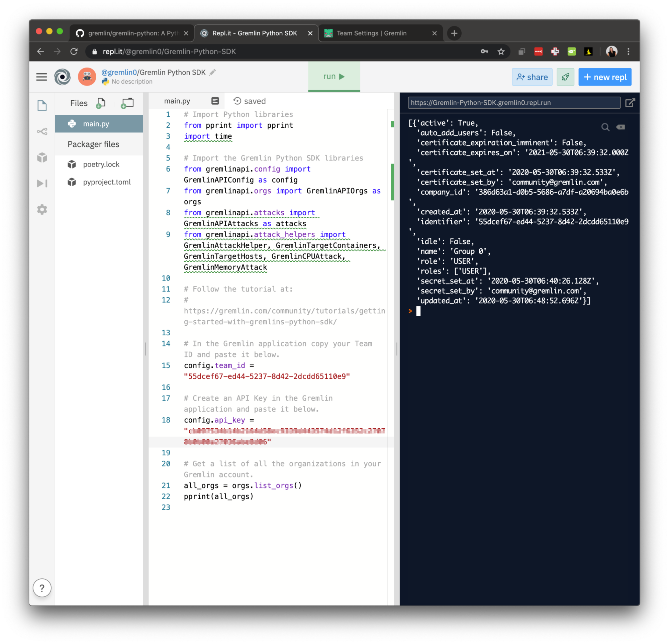Screen dimensions: 669x644
Task: Run the Python program
Action: [334, 77]
